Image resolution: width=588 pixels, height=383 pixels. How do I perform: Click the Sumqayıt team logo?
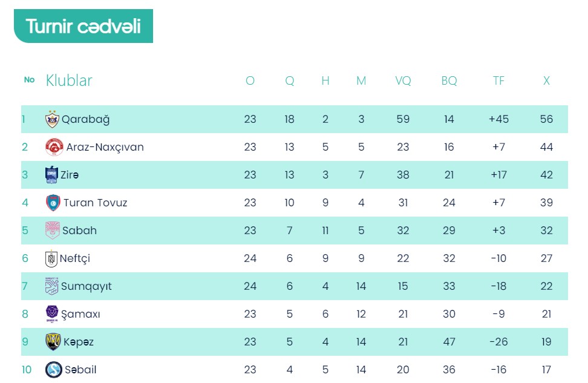(x=52, y=286)
